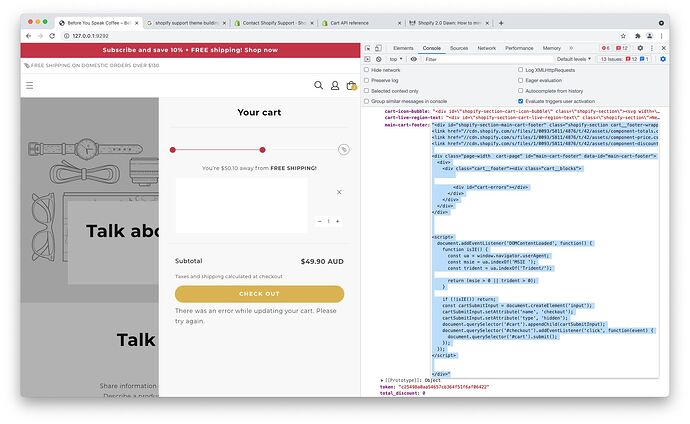Open the hamburger menu on the store page
The width and height of the screenshot is (690, 424).
(29, 85)
